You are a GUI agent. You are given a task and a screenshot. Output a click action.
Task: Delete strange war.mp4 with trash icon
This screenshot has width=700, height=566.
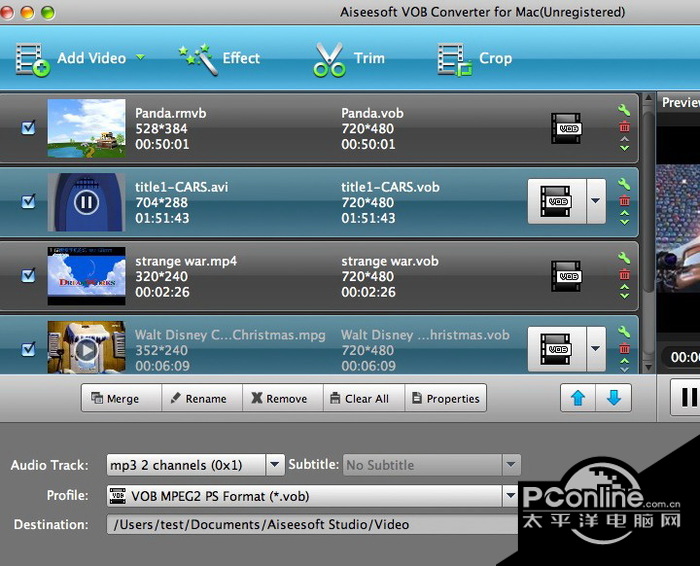tap(624, 275)
